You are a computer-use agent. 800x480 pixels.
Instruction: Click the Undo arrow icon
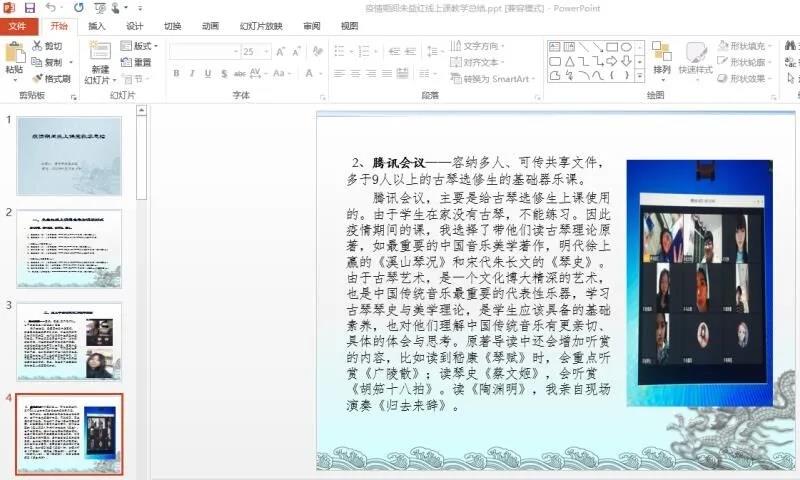[51, 8]
